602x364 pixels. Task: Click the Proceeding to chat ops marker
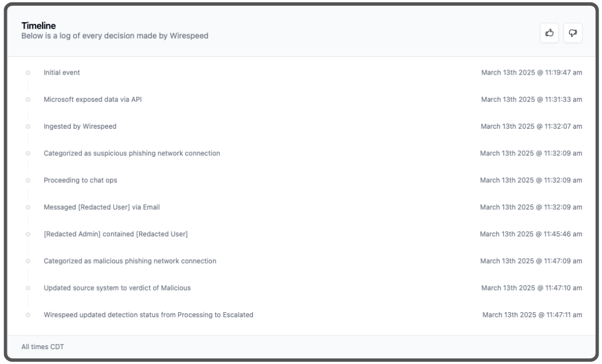28,181
